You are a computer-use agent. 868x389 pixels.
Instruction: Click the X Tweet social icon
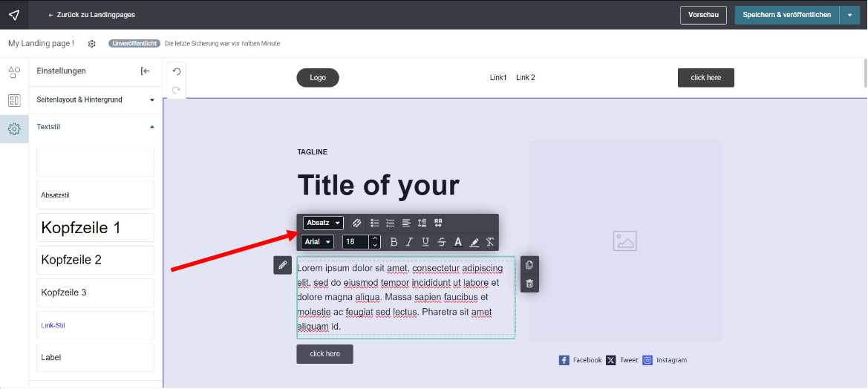pos(610,360)
